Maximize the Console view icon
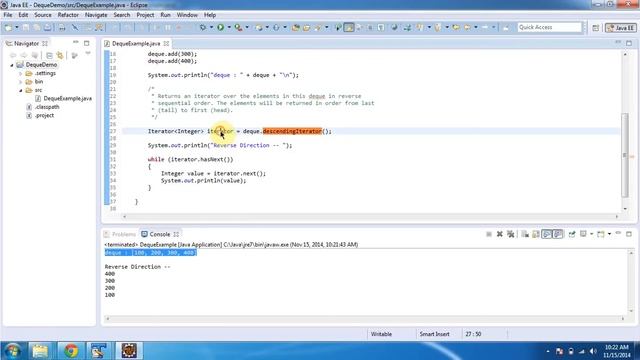 pyautogui.click(x=629, y=234)
